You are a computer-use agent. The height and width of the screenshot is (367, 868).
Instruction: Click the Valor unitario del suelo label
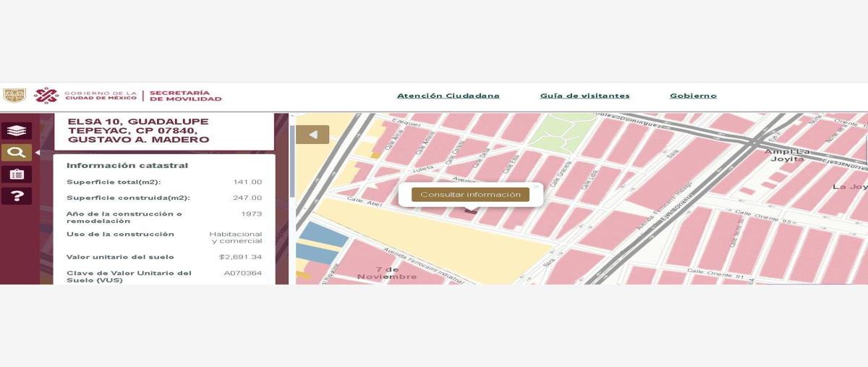tap(120, 257)
